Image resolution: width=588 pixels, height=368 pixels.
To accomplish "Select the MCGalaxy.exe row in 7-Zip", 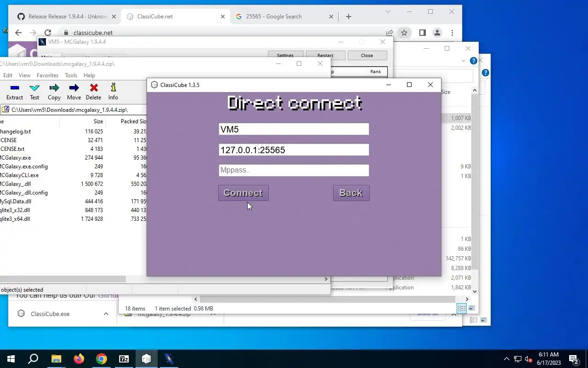I will coord(73,158).
